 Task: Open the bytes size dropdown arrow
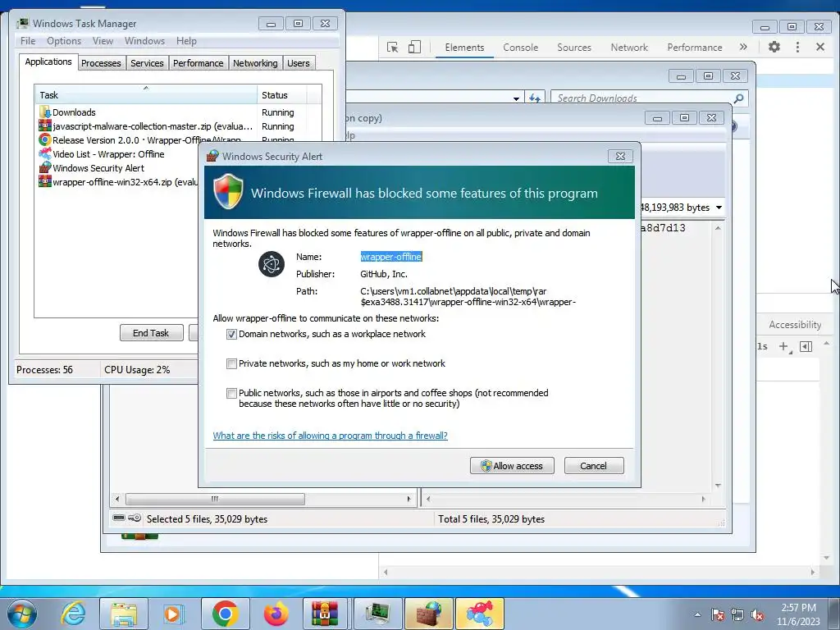(719, 208)
